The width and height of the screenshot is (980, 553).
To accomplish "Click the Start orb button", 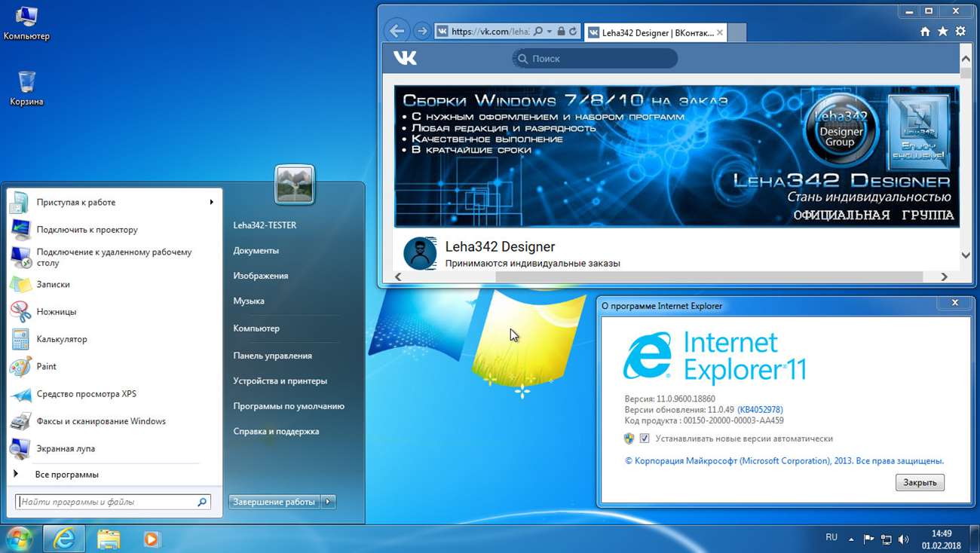I will (x=19, y=539).
